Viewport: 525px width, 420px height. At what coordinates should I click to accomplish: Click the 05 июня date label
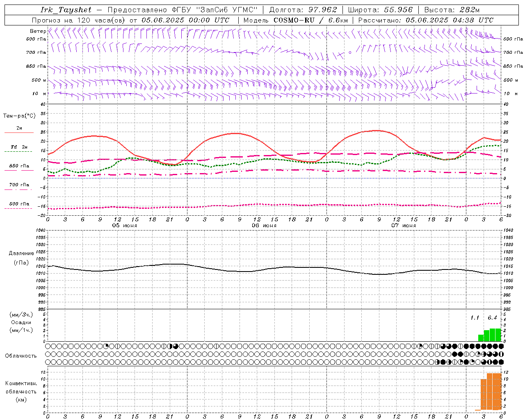(125, 226)
